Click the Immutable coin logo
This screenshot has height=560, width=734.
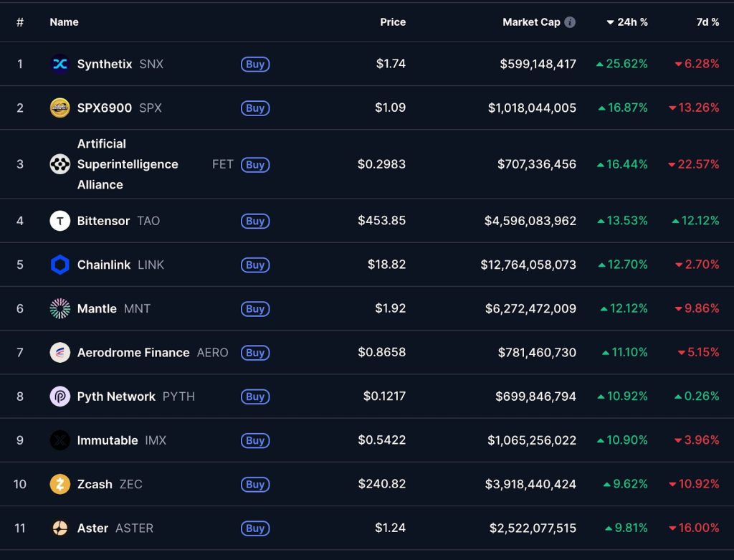(x=59, y=440)
